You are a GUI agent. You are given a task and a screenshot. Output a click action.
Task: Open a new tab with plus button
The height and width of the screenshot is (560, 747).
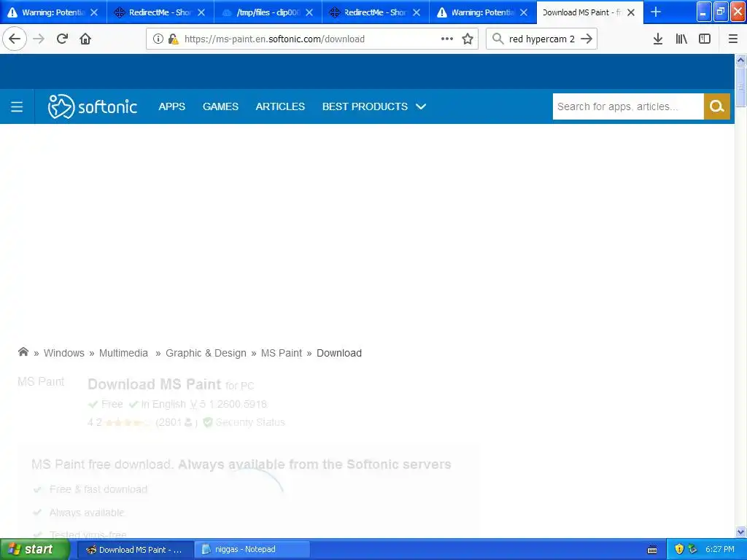click(656, 12)
